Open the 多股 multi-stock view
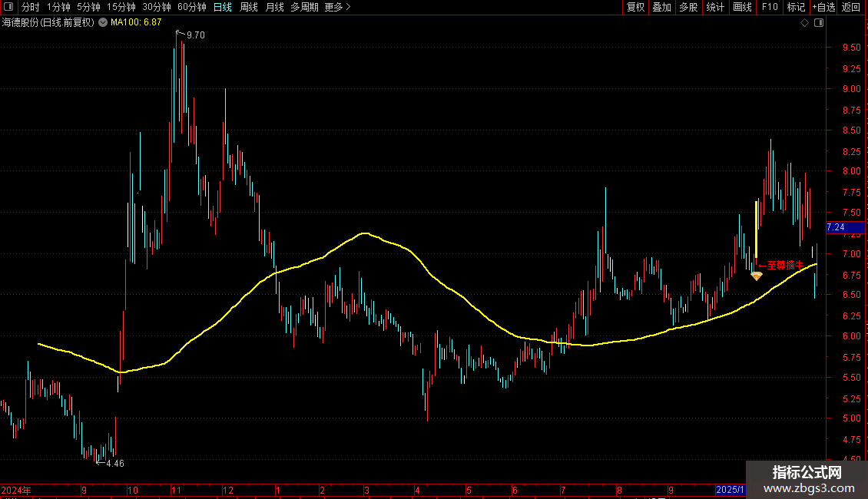 point(688,7)
